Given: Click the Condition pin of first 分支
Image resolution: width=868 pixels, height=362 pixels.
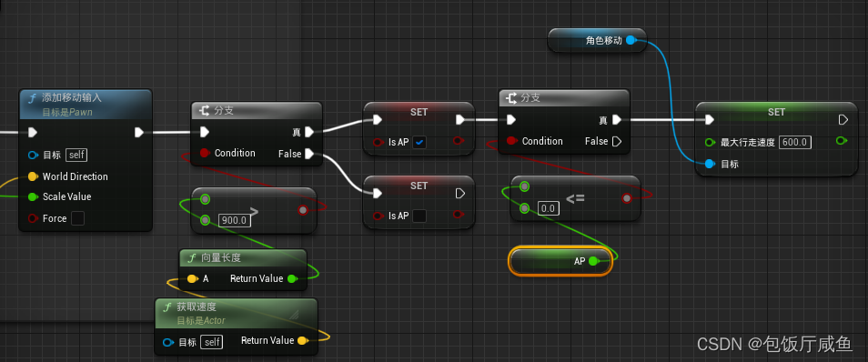Looking at the screenshot, I should click(205, 153).
